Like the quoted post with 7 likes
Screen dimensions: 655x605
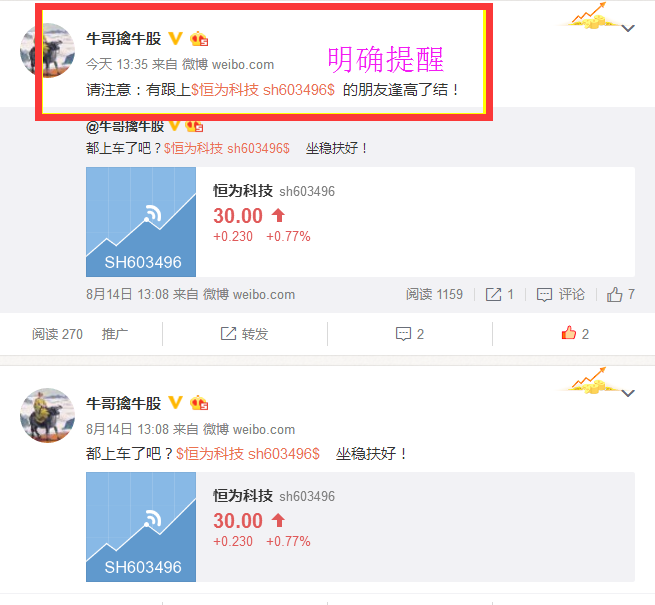[x=621, y=295]
